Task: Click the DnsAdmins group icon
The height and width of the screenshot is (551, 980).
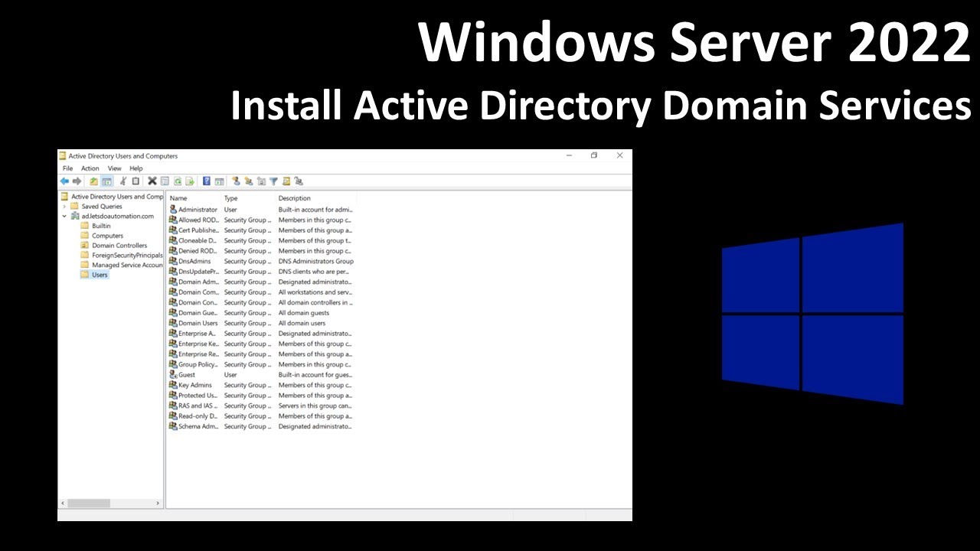Action: [173, 261]
